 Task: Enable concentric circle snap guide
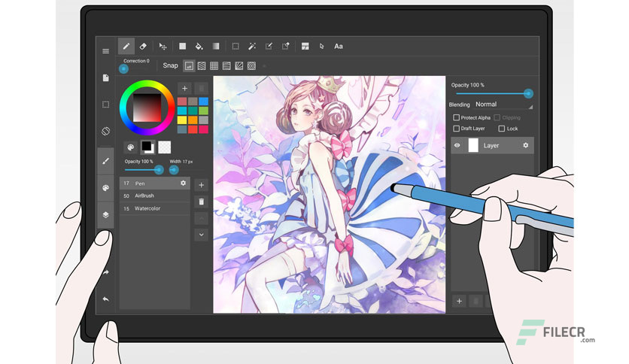click(251, 65)
